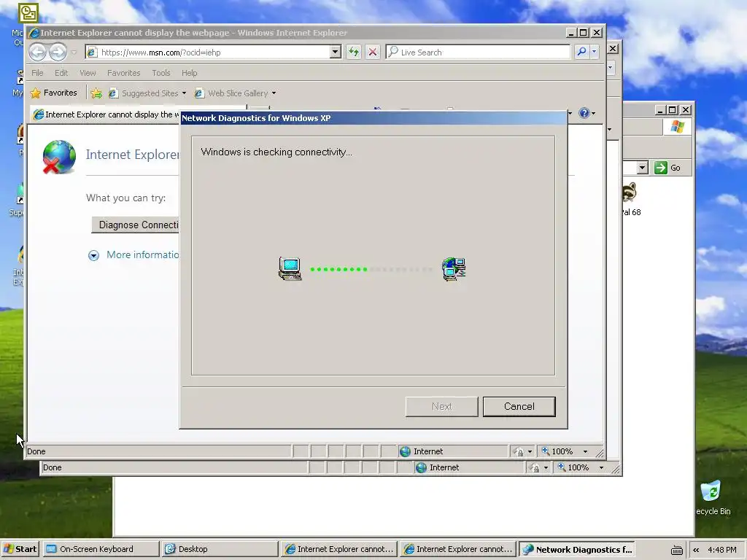Click the Windows flag logo in background window
747x560 pixels.
[x=677, y=127]
